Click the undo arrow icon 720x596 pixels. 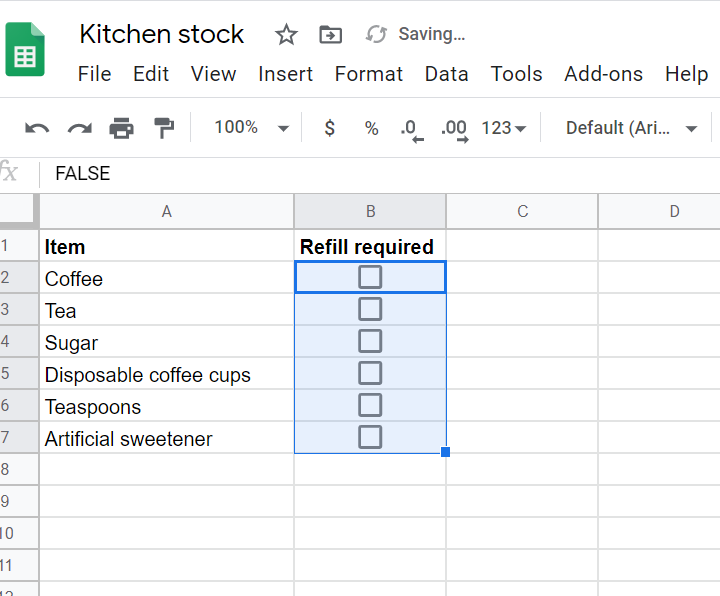tap(37, 128)
